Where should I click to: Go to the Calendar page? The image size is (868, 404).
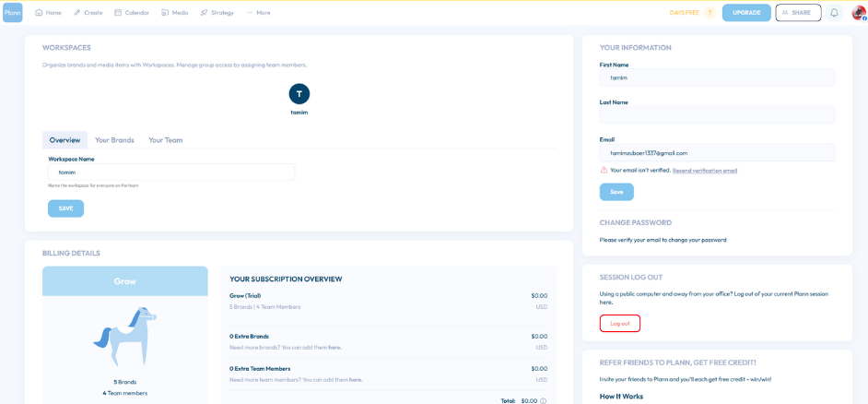(x=132, y=12)
